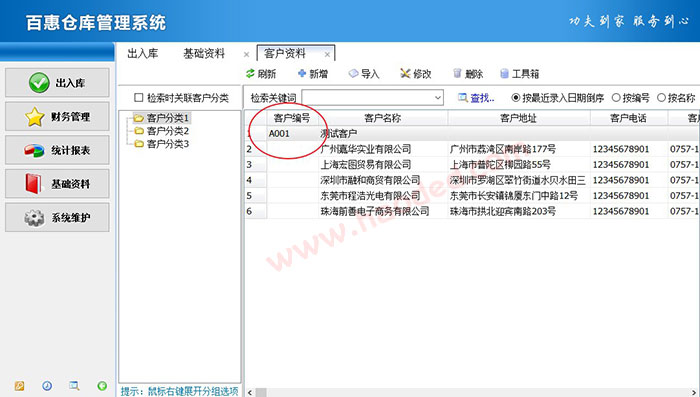The image size is (700, 397).
Task: Click the 客户名称 column header
Action: coord(383,118)
